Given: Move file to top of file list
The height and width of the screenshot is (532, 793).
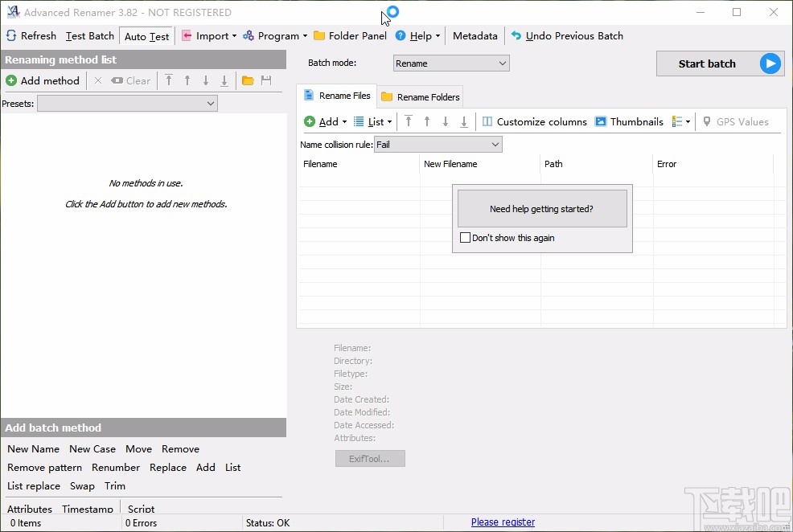Looking at the screenshot, I should point(409,122).
